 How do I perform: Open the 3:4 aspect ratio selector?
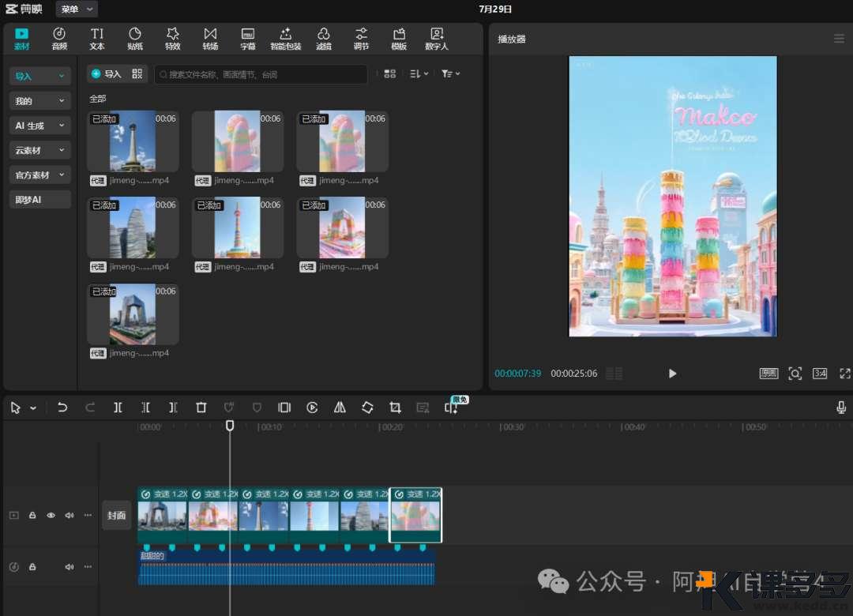[x=820, y=374]
